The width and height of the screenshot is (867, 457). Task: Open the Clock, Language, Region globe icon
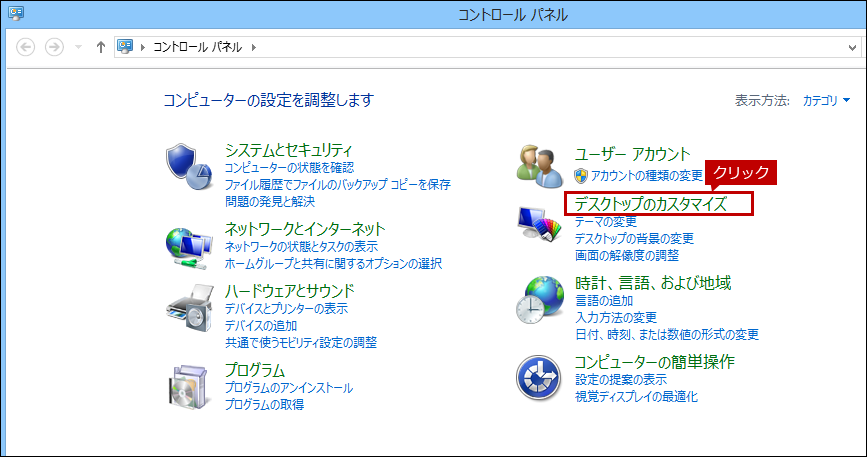click(540, 300)
